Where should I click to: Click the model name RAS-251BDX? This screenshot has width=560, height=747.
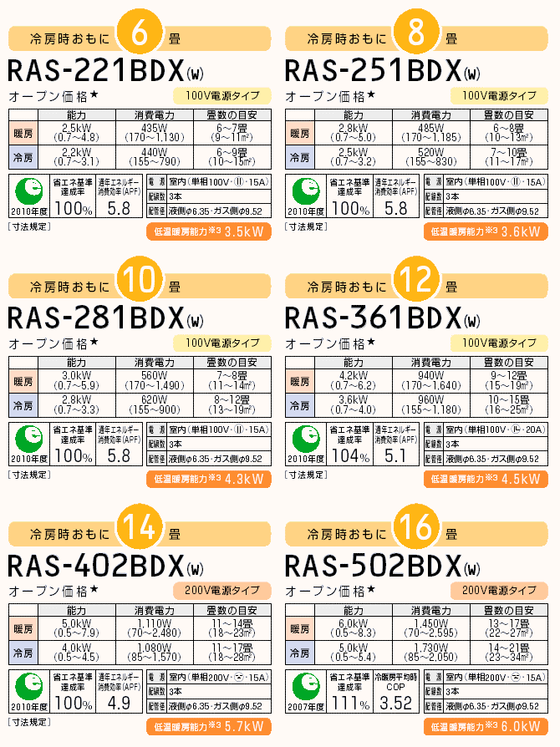click(x=383, y=70)
